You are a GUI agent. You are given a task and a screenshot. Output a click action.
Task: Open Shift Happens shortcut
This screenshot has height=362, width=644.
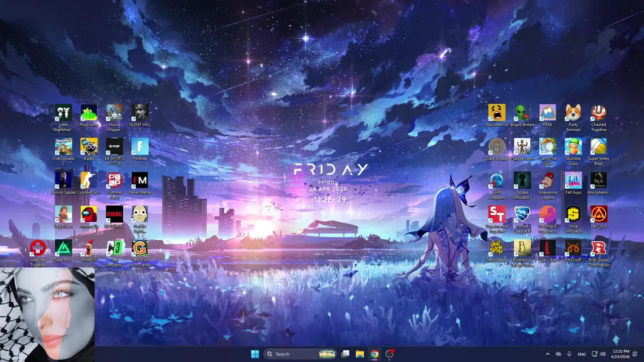[497, 185]
